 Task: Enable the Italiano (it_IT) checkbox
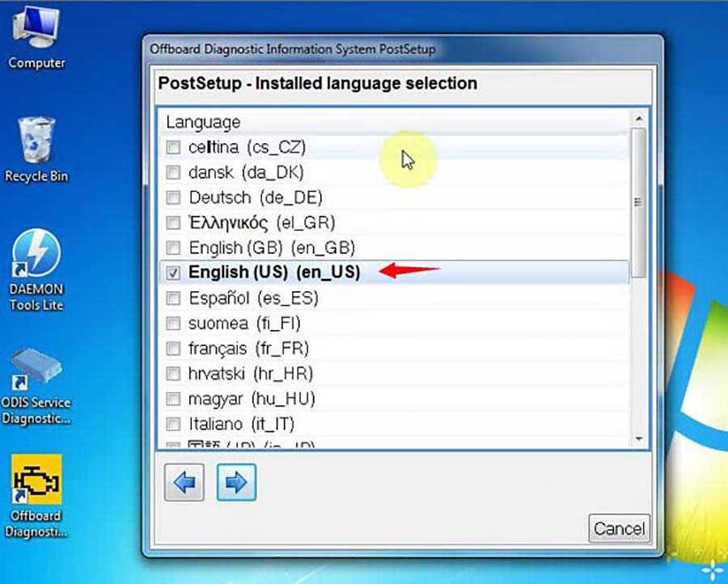[x=173, y=424]
